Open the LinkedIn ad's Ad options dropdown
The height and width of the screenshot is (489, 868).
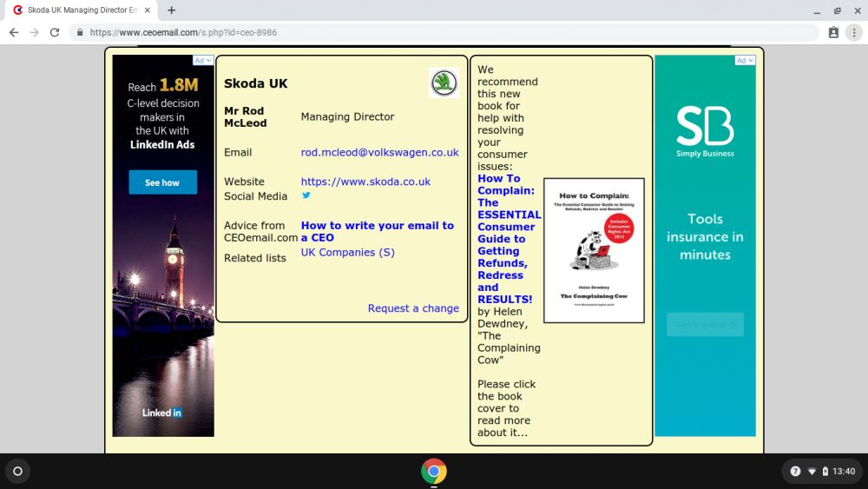coord(202,60)
